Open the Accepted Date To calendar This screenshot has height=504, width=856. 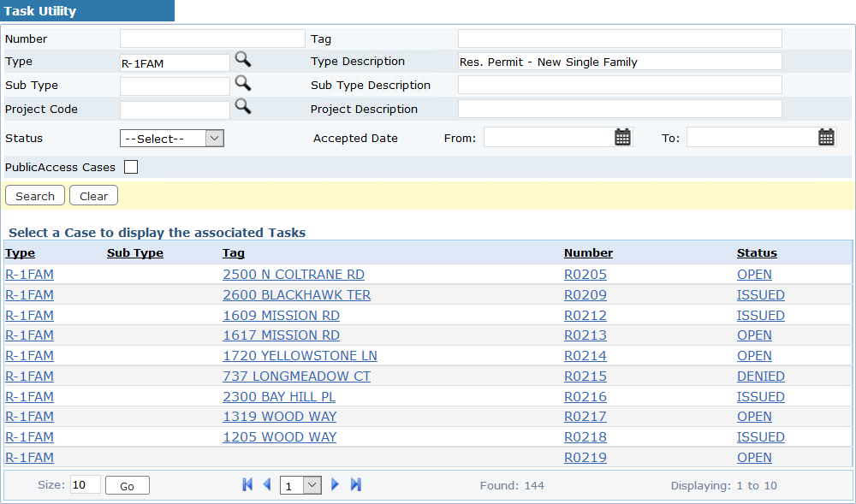click(x=826, y=137)
